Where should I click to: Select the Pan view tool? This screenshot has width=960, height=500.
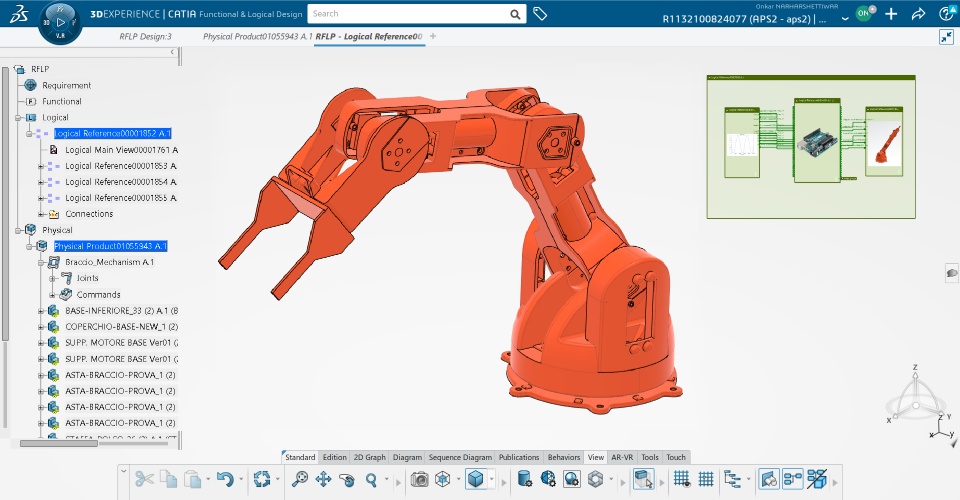[x=323, y=479]
